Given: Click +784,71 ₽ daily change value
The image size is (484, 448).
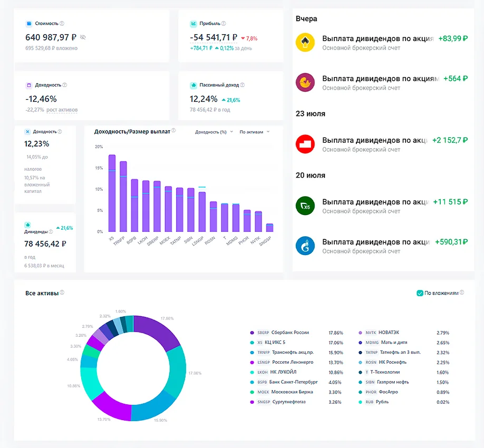Looking at the screenshot, I should [x=201, y=48].
